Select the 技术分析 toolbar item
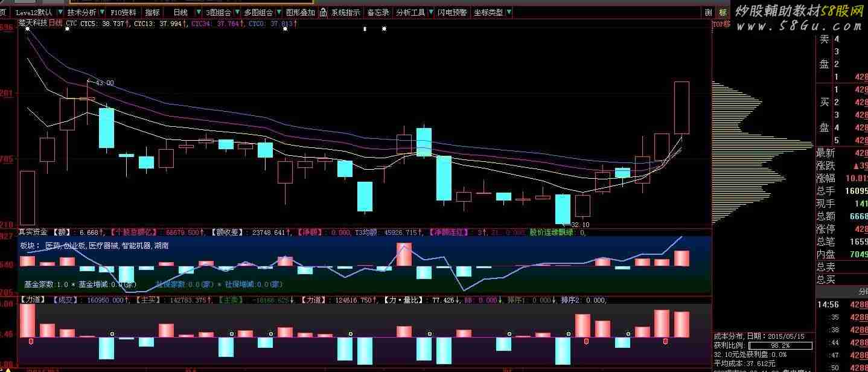Image resolution: width=868 pixels, height=372 pixels. [x=81, y=12]
